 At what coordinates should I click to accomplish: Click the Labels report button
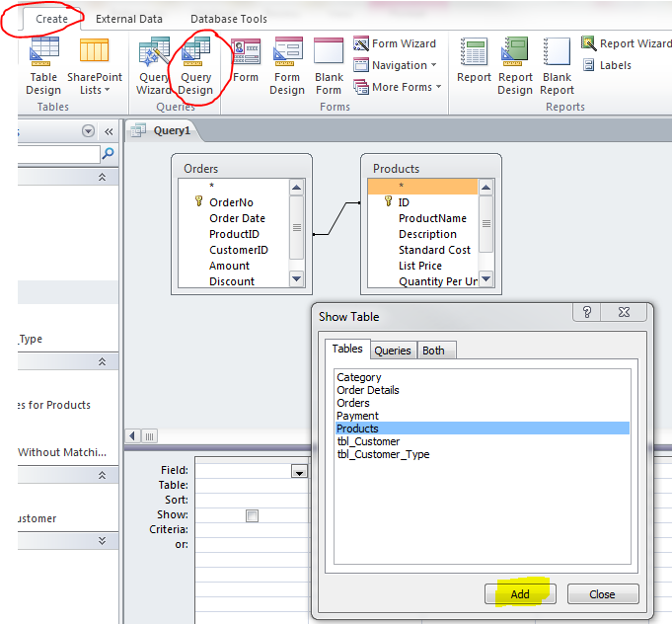(x=607, y=65)
